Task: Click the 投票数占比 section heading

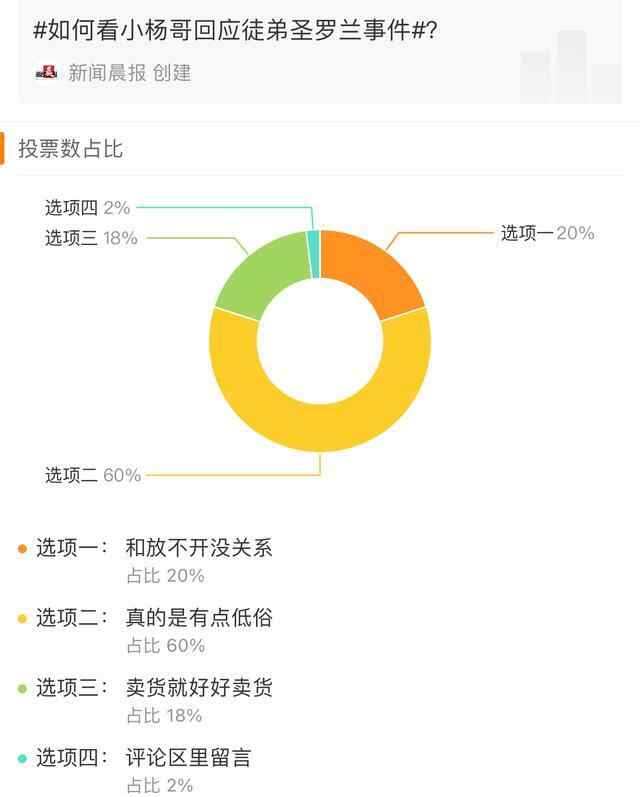Action: point(71,149)
